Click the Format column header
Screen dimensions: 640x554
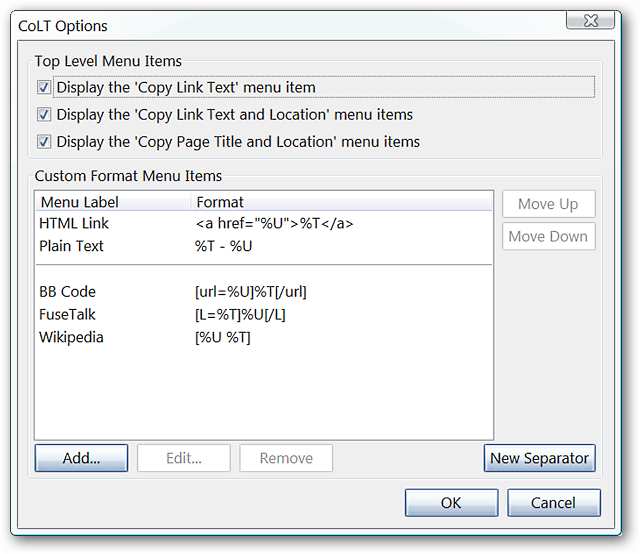342,202
